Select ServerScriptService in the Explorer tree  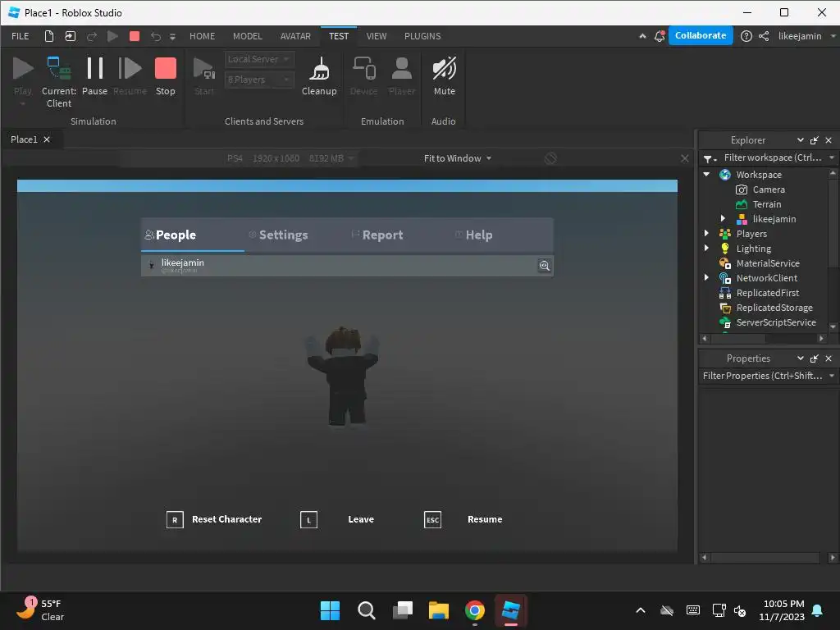776,322
